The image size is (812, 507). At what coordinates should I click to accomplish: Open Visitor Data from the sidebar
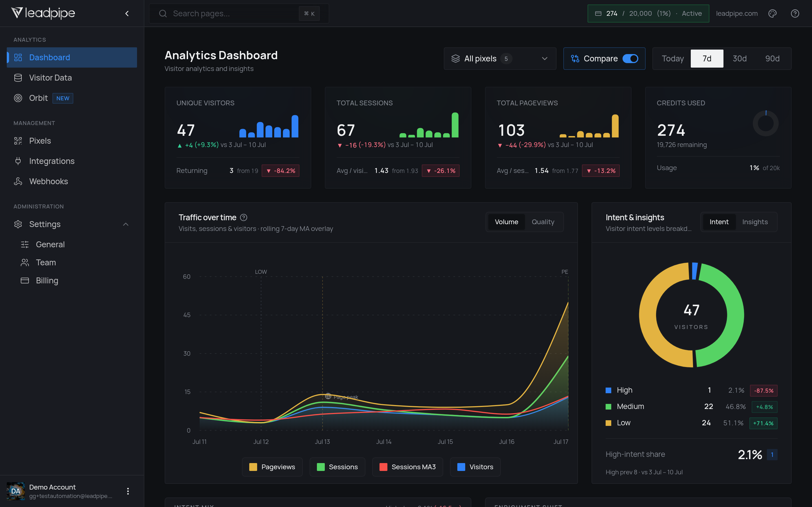[x=72, y=78]
